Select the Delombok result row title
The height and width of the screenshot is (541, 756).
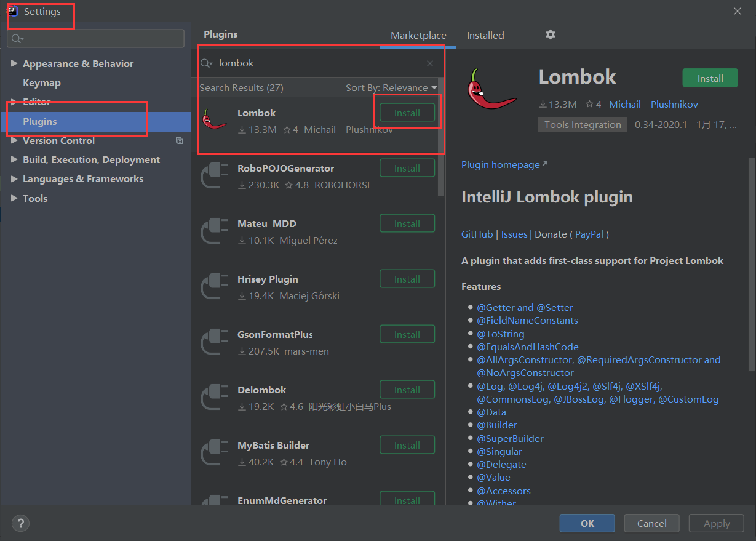(262, 390)
